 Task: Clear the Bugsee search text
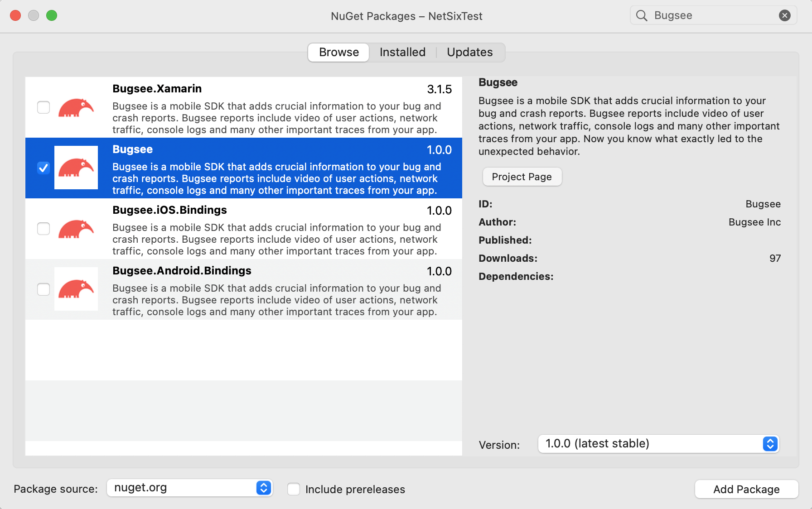click(x=785, y=15)
